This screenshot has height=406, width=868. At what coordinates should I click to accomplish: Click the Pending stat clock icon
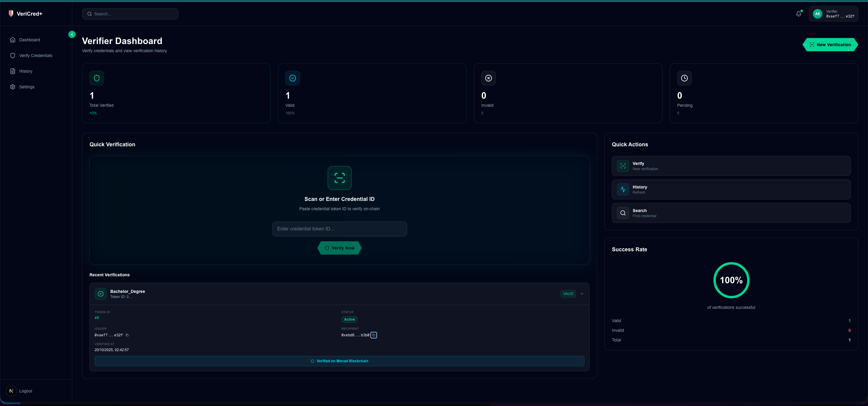(684, 78)
